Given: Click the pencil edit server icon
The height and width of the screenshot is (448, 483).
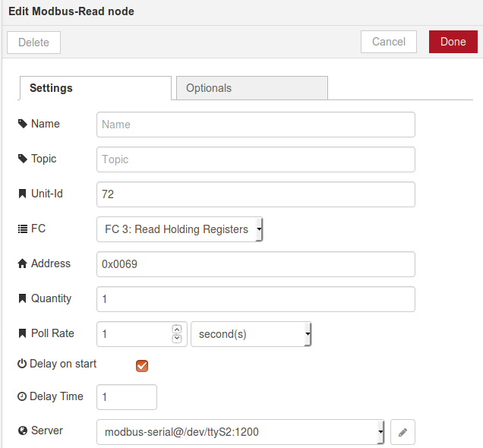Looking at the screenshot, I should pos(402,432).
